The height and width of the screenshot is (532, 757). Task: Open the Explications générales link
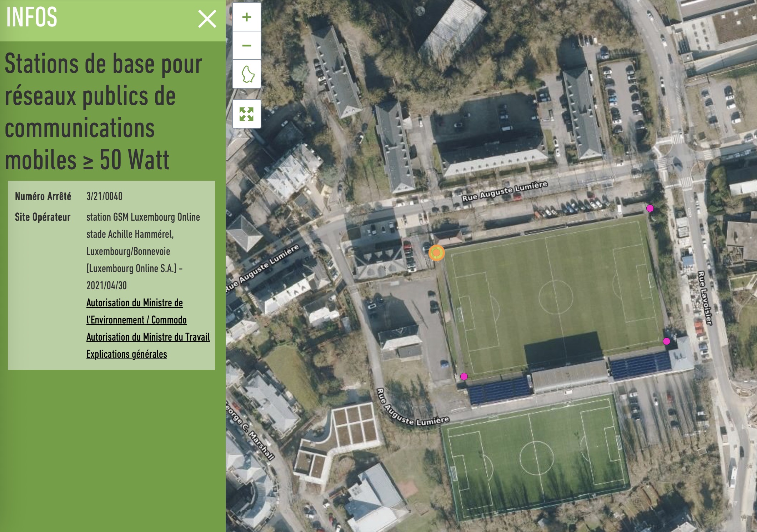pos(126,354)
